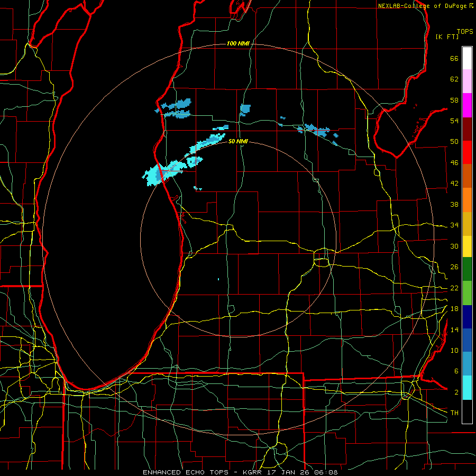Click legend label 14
The image size is (476, 476).
454,330
